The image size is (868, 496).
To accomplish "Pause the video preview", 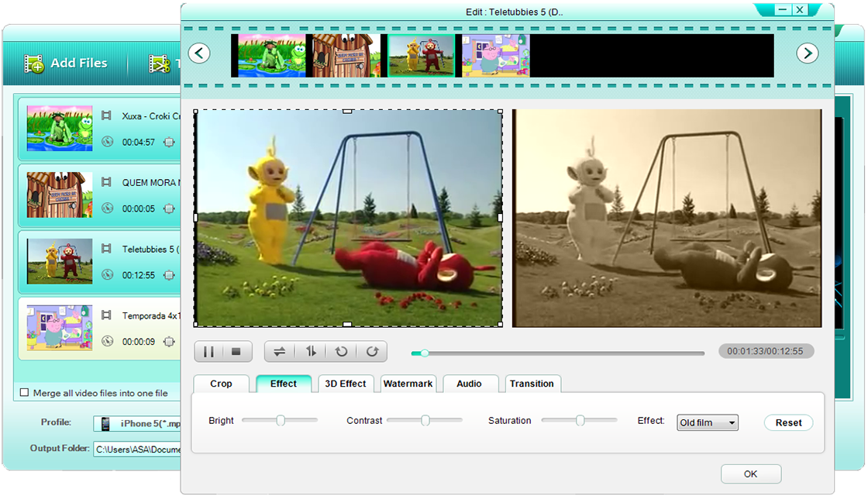I will (x=208, y=352).
